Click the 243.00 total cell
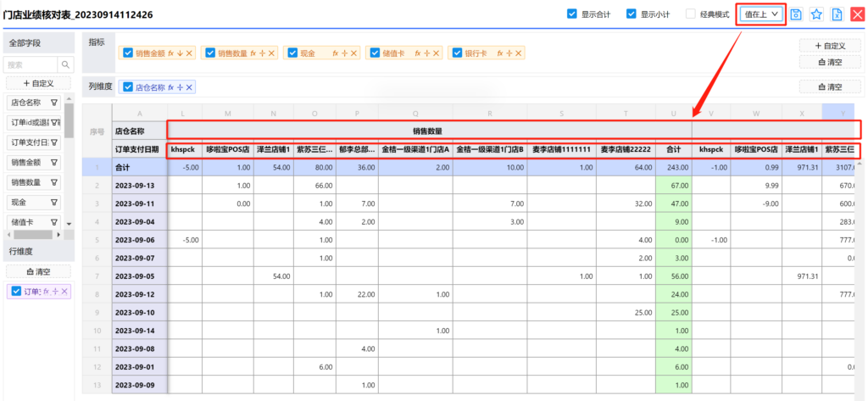 (x=674, y=167)
